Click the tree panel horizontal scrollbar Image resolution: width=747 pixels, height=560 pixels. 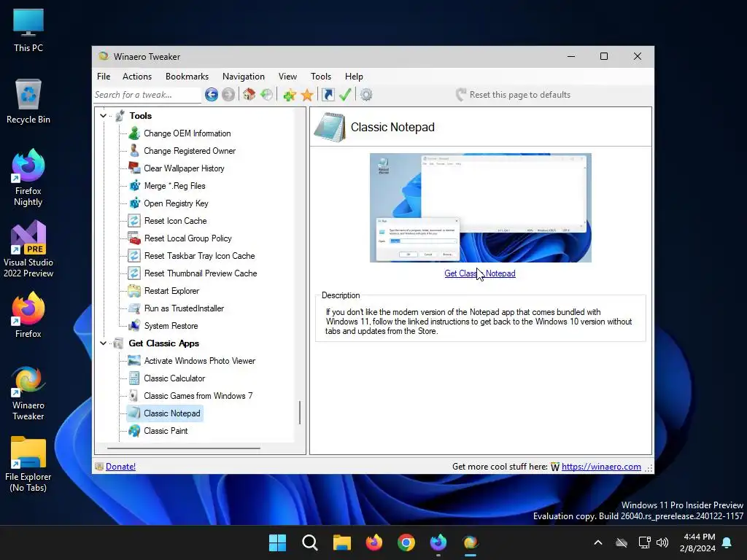[184, 448]
